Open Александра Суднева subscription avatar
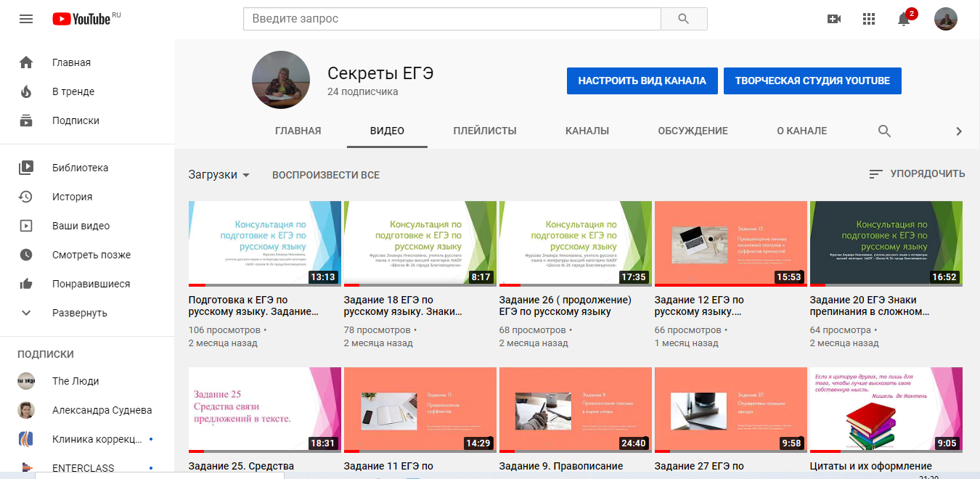 26,410
